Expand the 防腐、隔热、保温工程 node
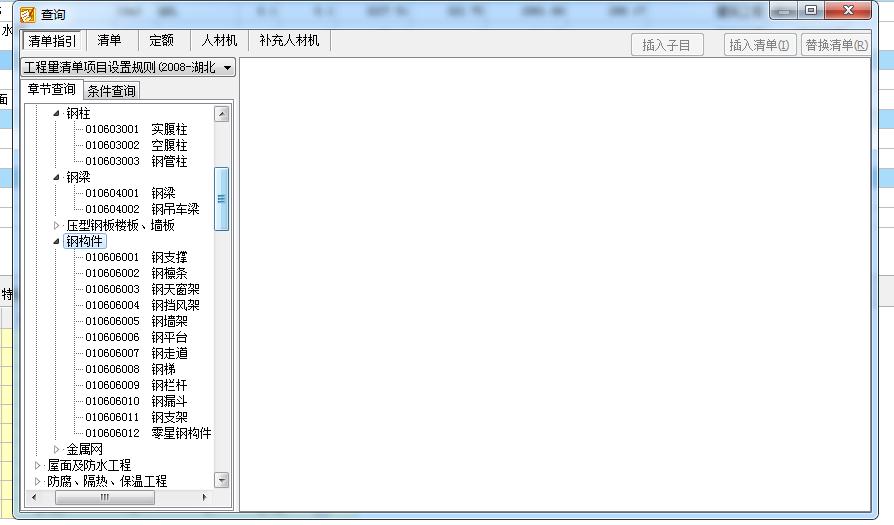Screen dimensions: 894x525 click(x=38, y=481)
